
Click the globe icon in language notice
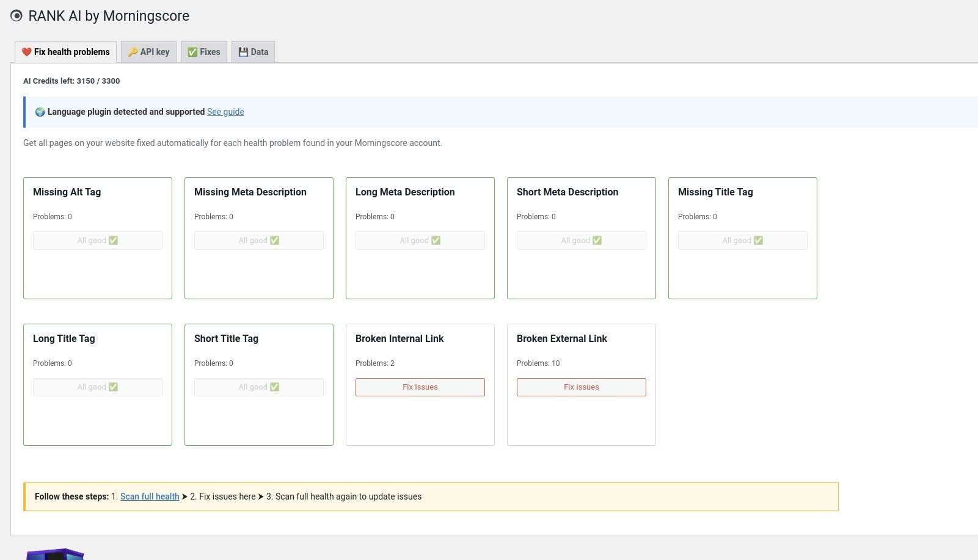click(40, 112)
